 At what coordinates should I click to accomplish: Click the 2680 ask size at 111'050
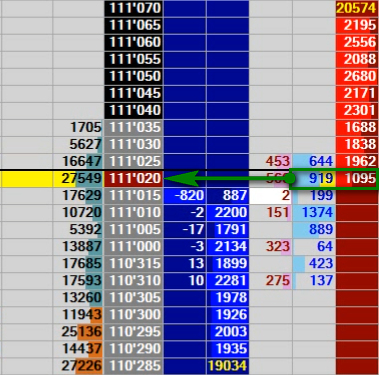pyautogui.click(x=357, y=76)
